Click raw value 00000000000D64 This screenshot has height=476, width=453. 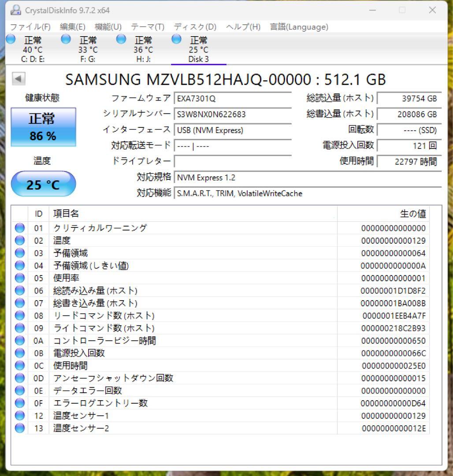click(393, 403)
